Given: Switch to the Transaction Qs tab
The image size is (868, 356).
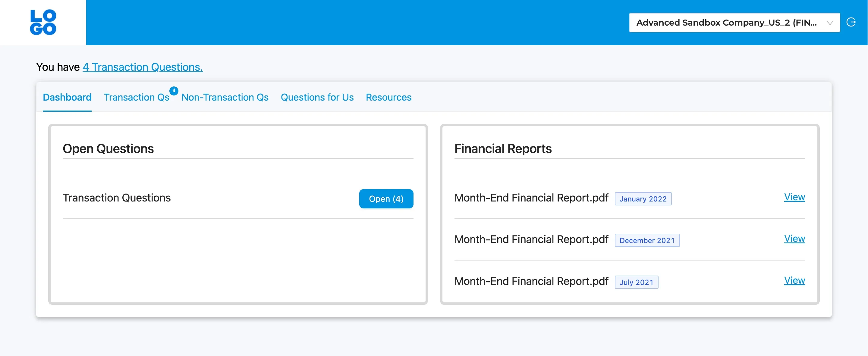Looking at the screenshot, I should pos(137,97).
